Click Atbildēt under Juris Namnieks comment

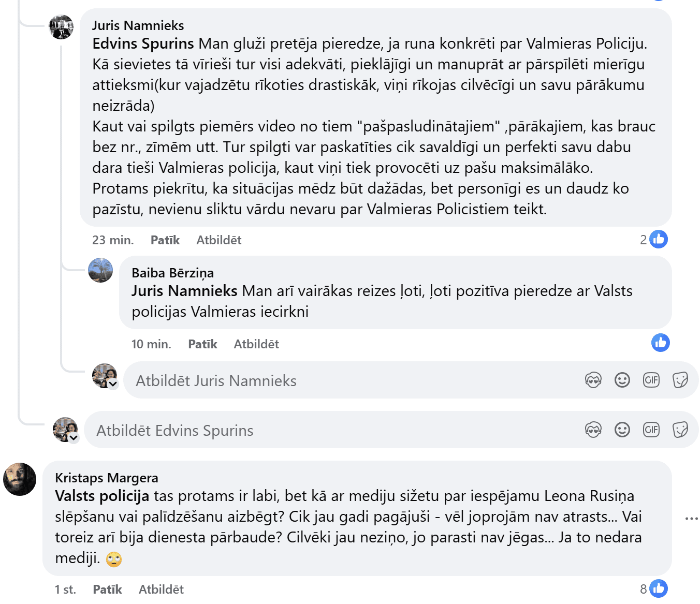218,240
